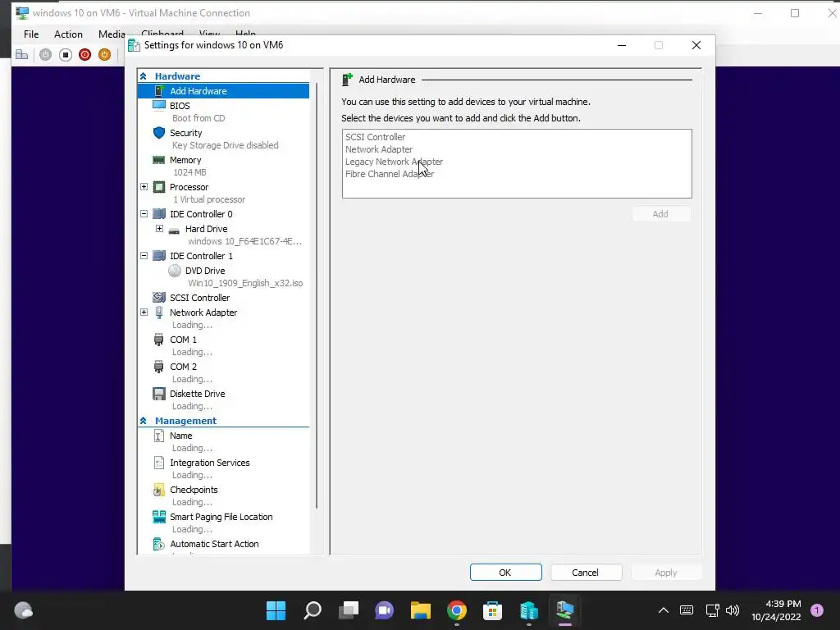Click the Checkpoints icon
840x630 pixels.
[159, 490]
